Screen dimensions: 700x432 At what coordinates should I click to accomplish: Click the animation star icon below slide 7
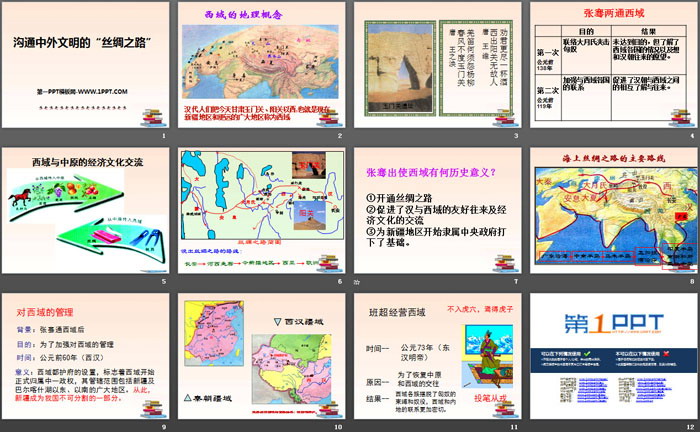pyautogui.click(x=357, y=282)
